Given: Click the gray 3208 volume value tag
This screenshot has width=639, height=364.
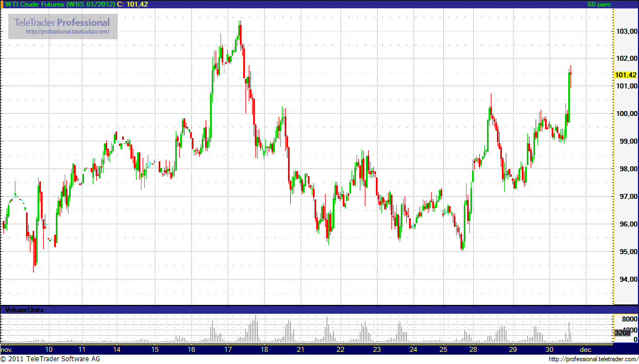Looking at the screenshot, I should pyautogui.click(x=622, y=333).
